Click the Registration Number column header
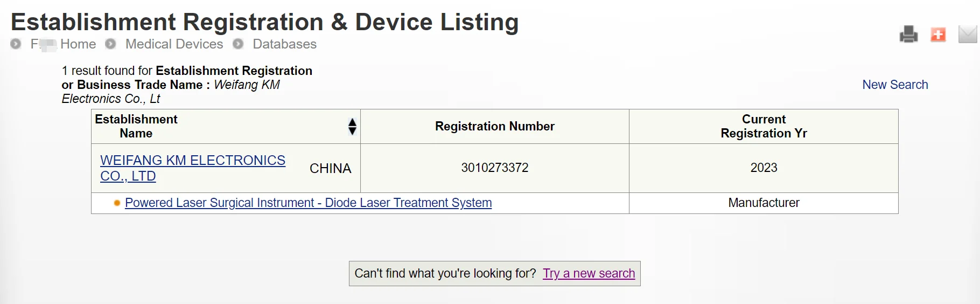This screenshot has width=980, height=304. tap(494, 126)
